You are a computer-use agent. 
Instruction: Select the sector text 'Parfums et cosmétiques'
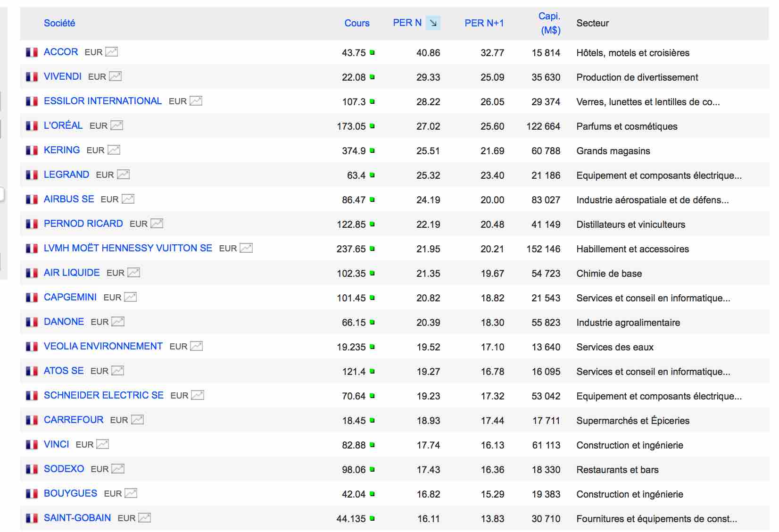[627, 126]
